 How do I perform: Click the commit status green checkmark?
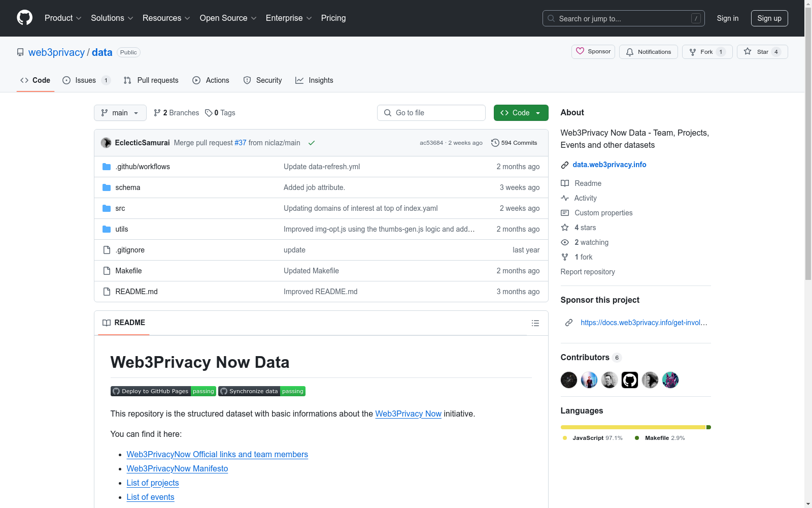(312, 143)
